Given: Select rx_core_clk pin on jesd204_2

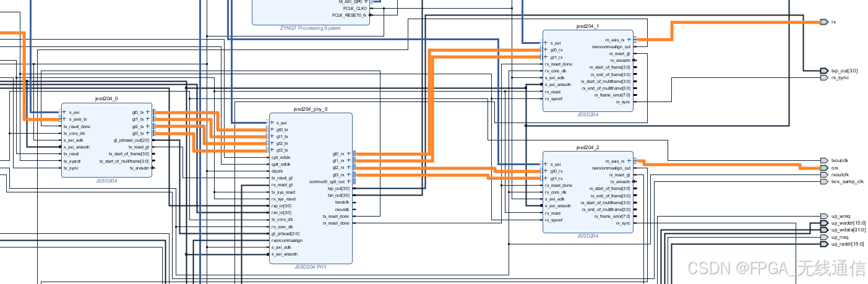Looking at the screenshot, I should point(554,192).
